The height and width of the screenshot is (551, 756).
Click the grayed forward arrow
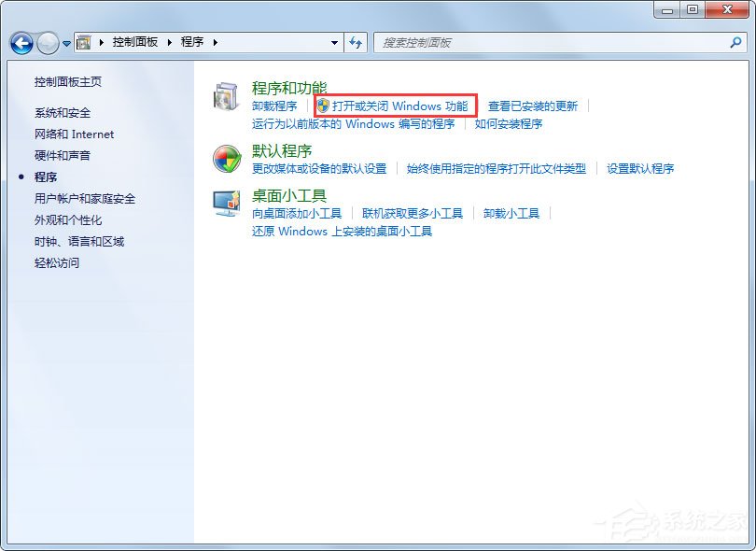46,42
